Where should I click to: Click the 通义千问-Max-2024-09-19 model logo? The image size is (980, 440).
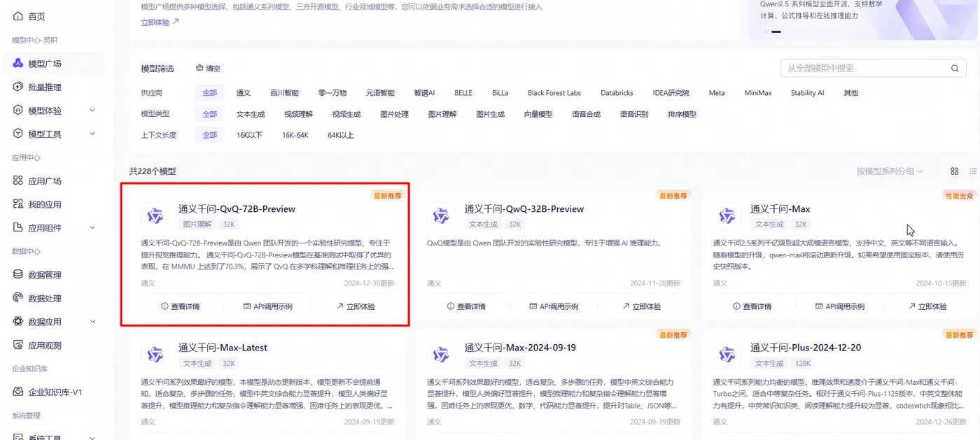coord(440,354)
